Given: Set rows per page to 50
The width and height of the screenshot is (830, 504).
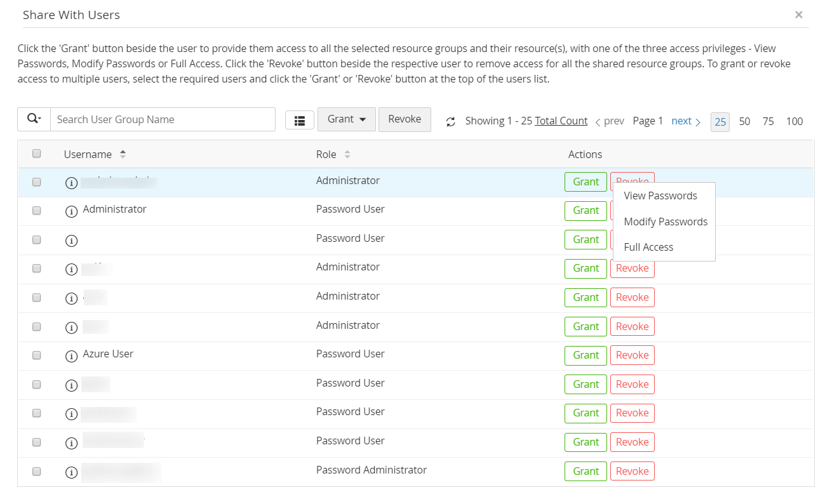Looking at the screenshot, I should coord(744,121).
